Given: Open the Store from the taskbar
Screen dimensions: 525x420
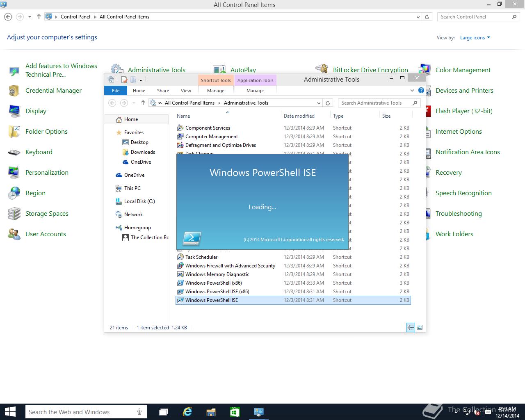Looking at the screenshot, I should tap(235, 412).
